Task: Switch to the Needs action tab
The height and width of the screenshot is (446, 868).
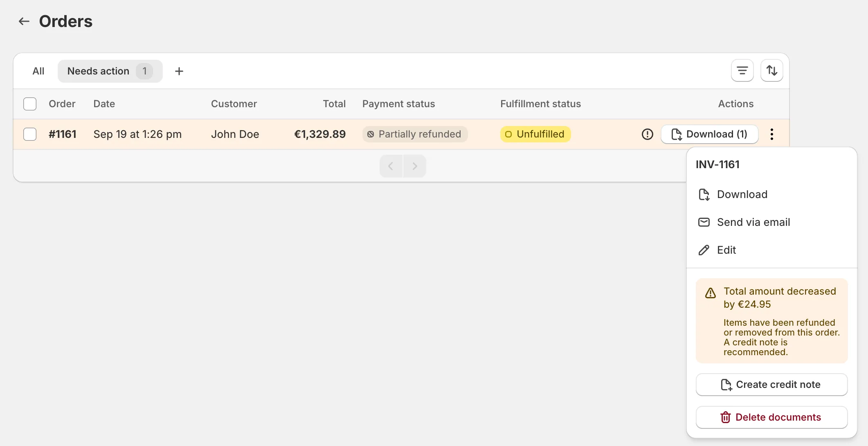Action: click(110, 71)
